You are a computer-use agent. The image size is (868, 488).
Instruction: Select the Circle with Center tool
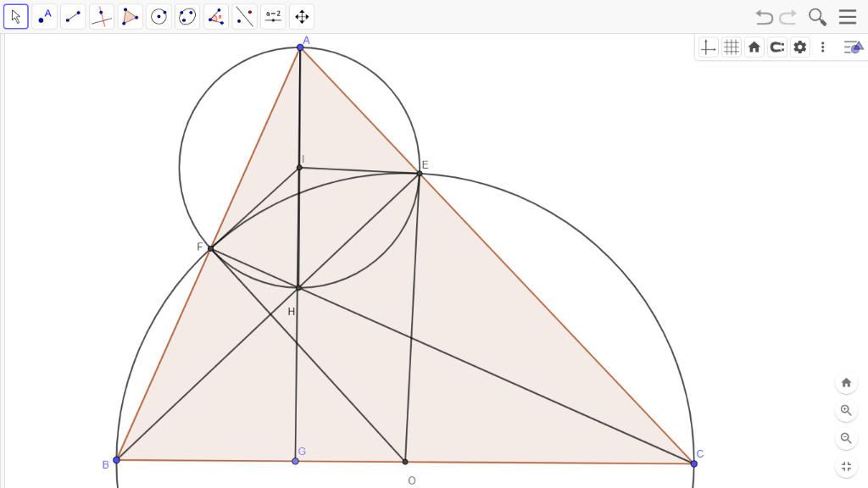coord(159,17)
